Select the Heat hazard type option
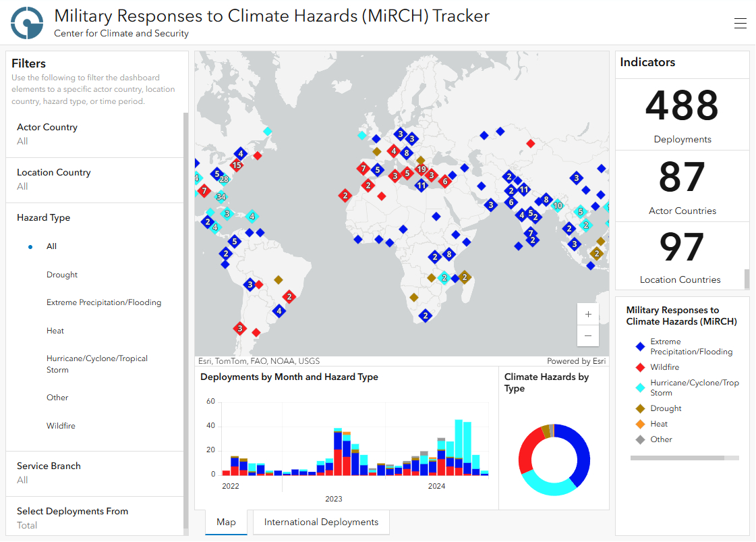 (55, 331)
